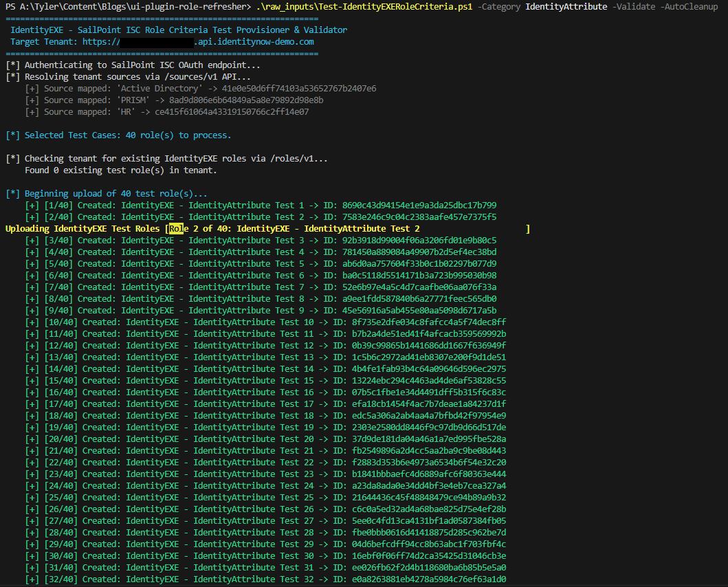Click the [4/40] Created Test 4 line
The width and height of the screenshot is (728, 587).
261,252
